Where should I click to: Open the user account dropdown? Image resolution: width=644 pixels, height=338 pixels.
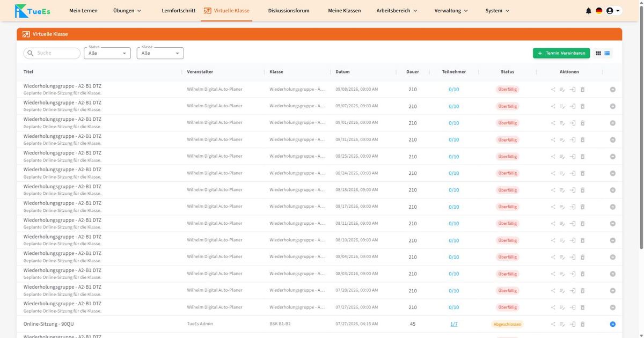(x=613, y=11)
